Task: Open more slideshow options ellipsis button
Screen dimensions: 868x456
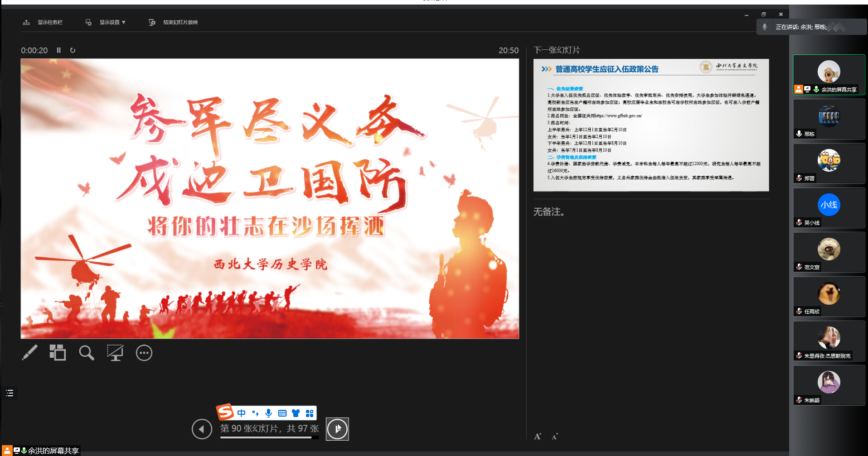Action: pos(144,353)
